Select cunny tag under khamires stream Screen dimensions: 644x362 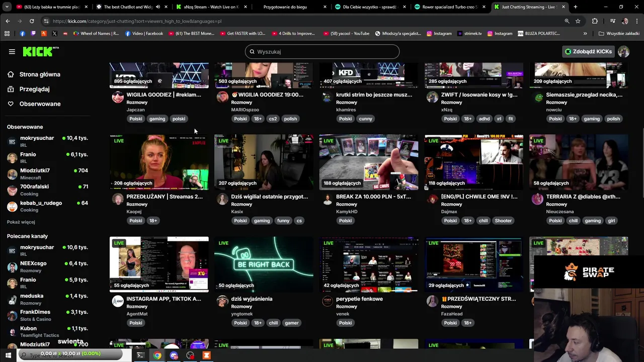click(366, 119)
